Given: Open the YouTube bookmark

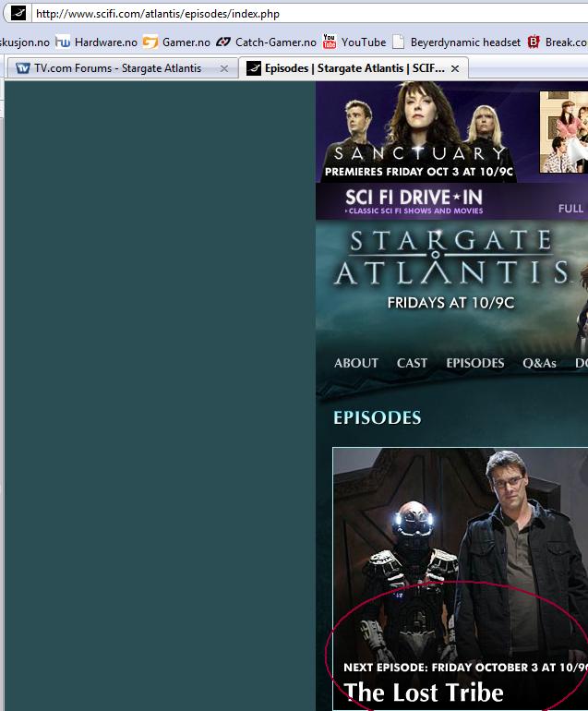Looking at the screenshot, I should point(364,42).
